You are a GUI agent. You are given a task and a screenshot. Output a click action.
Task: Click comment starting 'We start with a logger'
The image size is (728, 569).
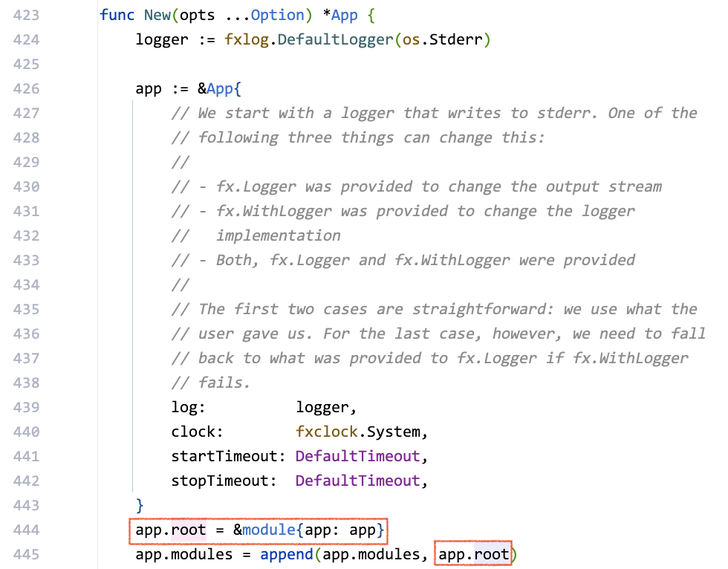(434, 113)
